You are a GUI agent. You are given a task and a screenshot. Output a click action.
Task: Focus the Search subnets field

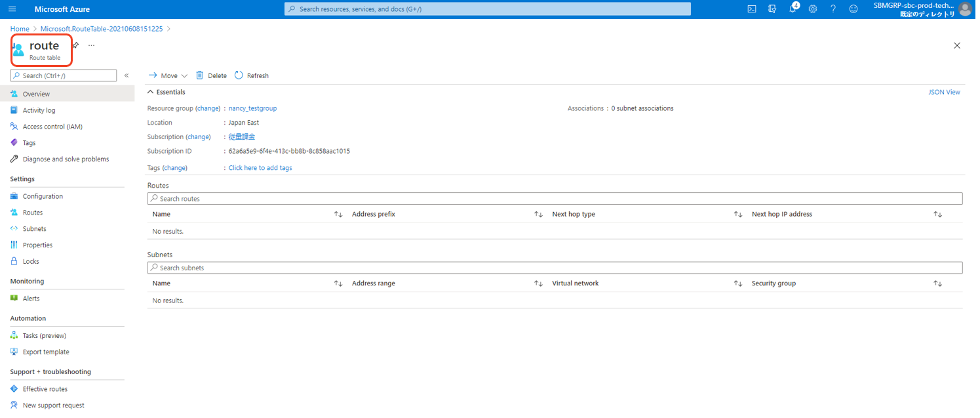[x=555, y=268]
